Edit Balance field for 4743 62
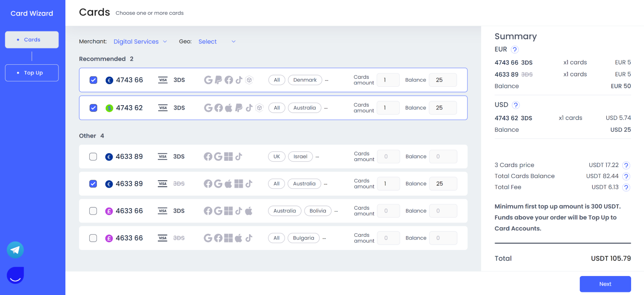 tap(443, 108)
